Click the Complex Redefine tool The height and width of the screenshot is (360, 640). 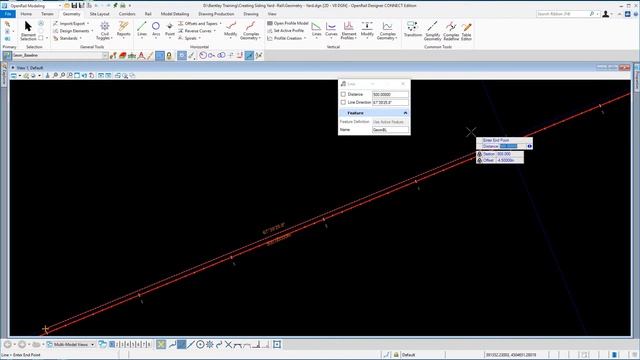pos(451,31)
